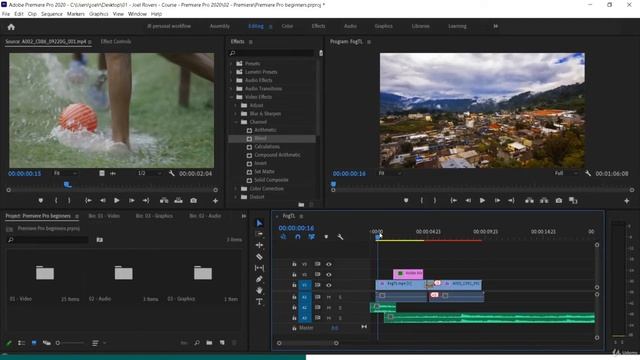Screen dimensions: 640x360
Task: Switch to the Color workspace
Action: (287, 26)
